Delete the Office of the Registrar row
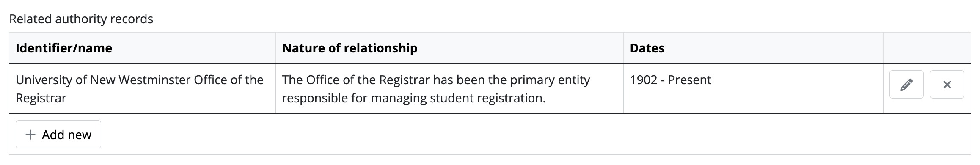Image resolution: width=980 pixels, height=165 pixels. [947, 85]
